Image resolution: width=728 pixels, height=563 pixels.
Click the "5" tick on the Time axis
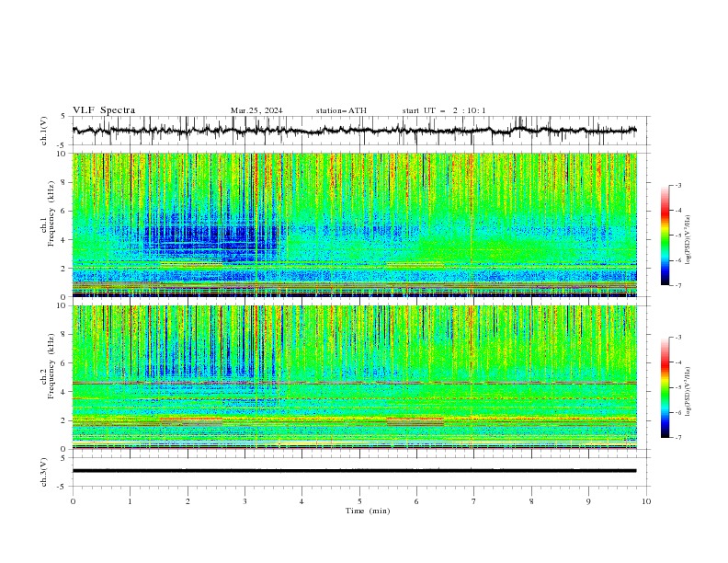point(359,501)
